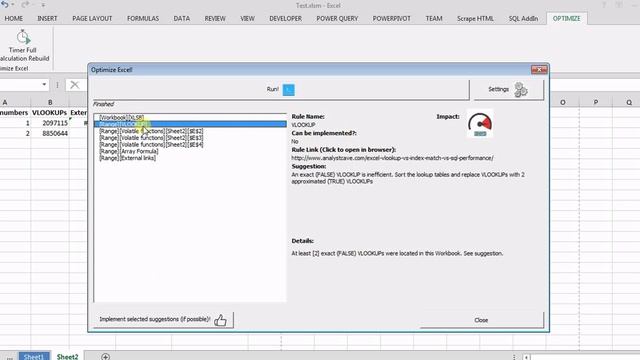Switch to the PAGE LAYOUT tab

coord(92,18)
